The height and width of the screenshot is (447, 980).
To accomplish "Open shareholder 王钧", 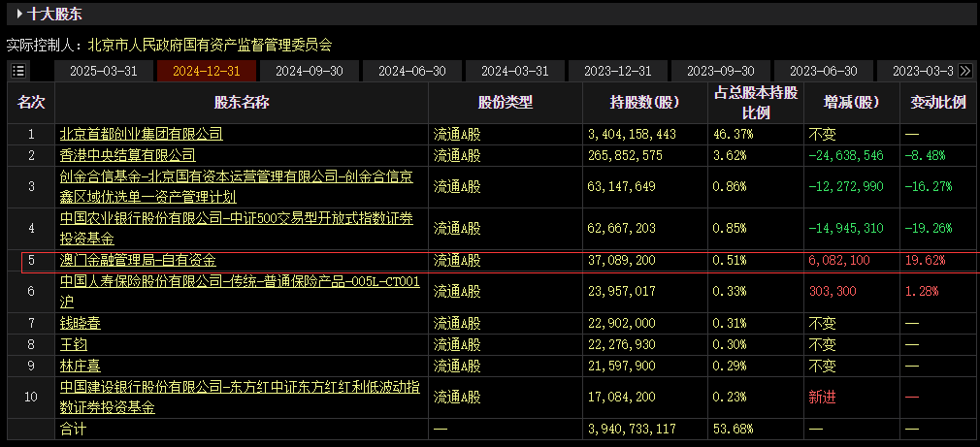I will click(73, 344).
